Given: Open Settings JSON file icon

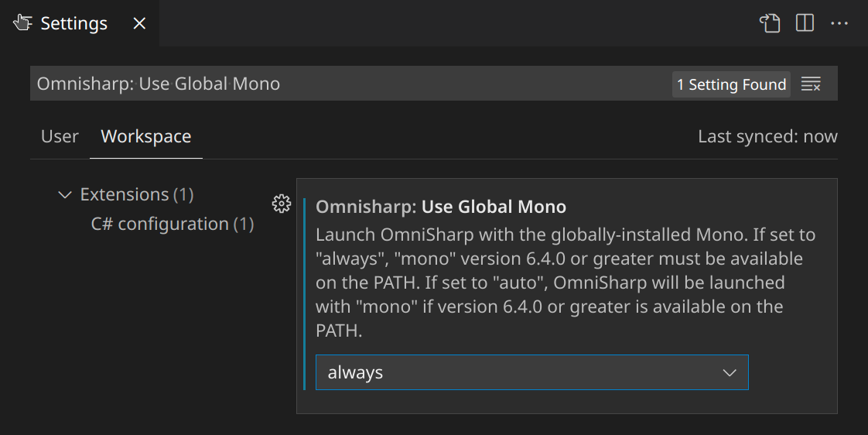Looking at the screenshot, I should [770, 23].
